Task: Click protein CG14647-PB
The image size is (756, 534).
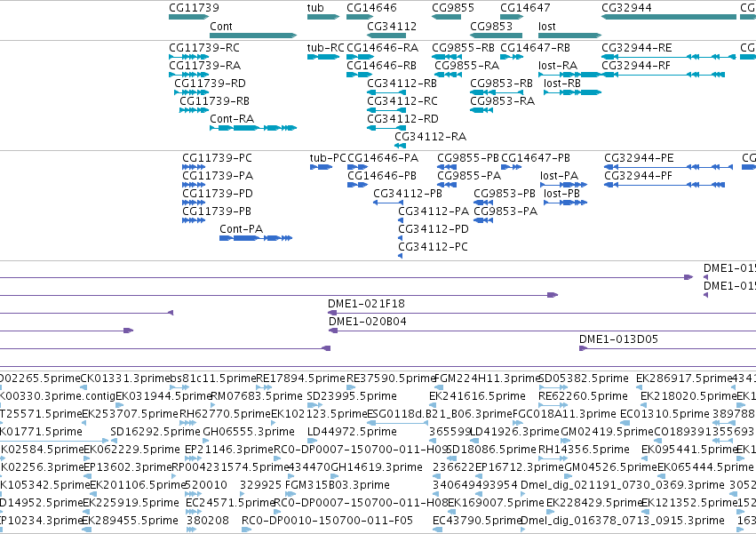Action: pos(511,167)
